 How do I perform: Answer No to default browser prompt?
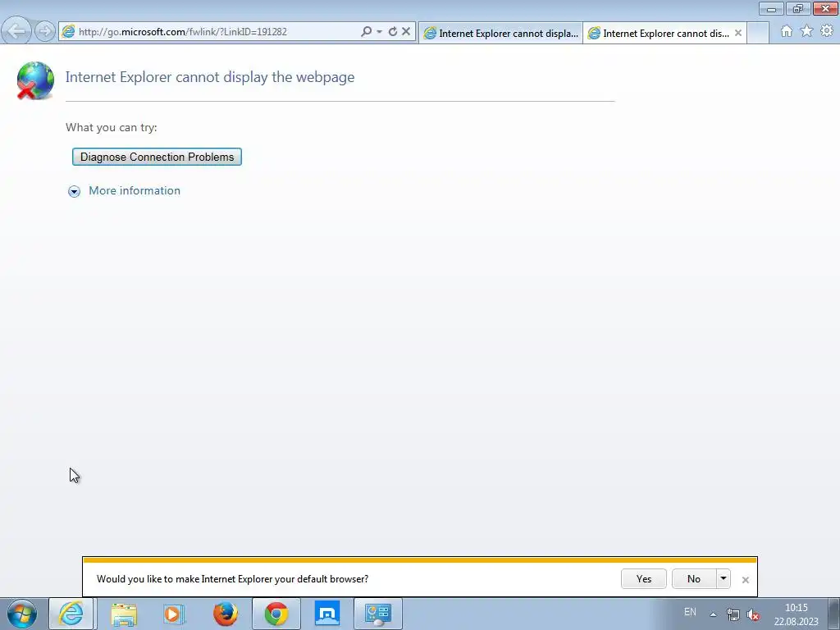tap(694, 578)
